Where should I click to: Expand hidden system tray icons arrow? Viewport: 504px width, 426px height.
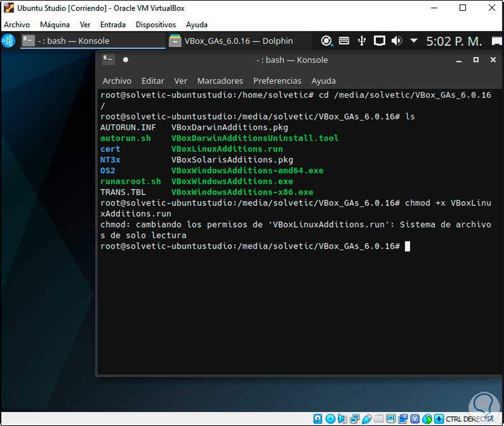click(414, 41)
